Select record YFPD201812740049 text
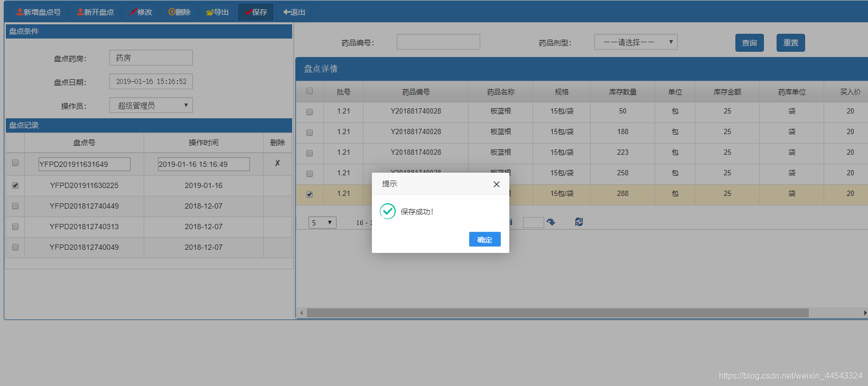Viewport: 868px width, 386px height. pos(84,247)
